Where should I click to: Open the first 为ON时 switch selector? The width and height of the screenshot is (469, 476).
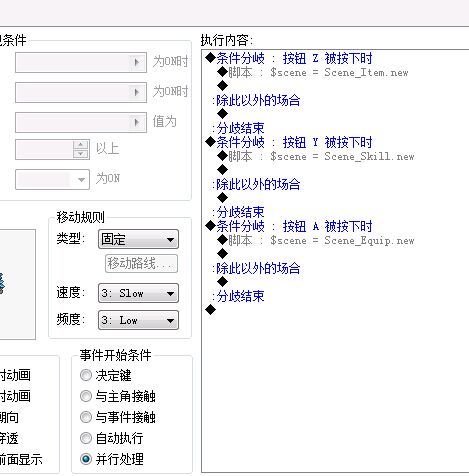coord(81,62)
